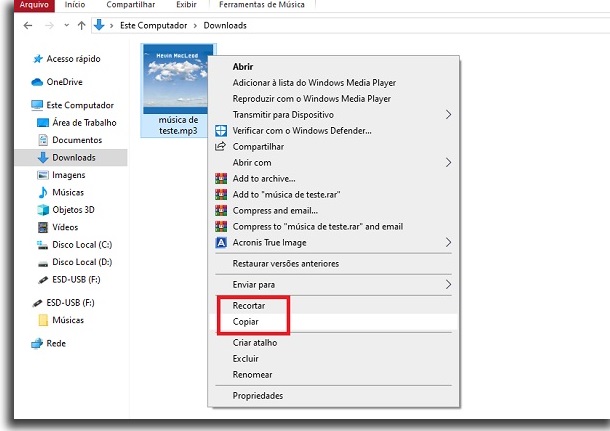Choose Recortar from the context menu
Viewport: 610px width, 431px height.
point(250,304)
